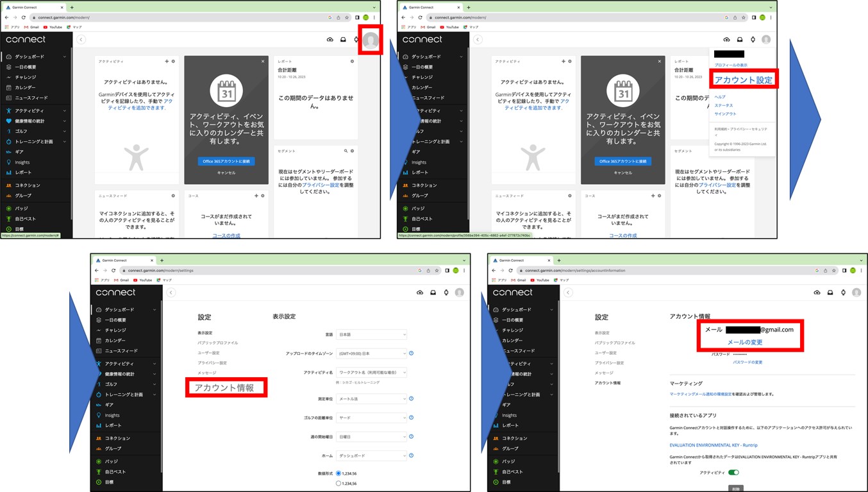The width and height of the screenshot is (868, 492).
Task: Select サインアウト from the profile menu
Action: (725, 114)
